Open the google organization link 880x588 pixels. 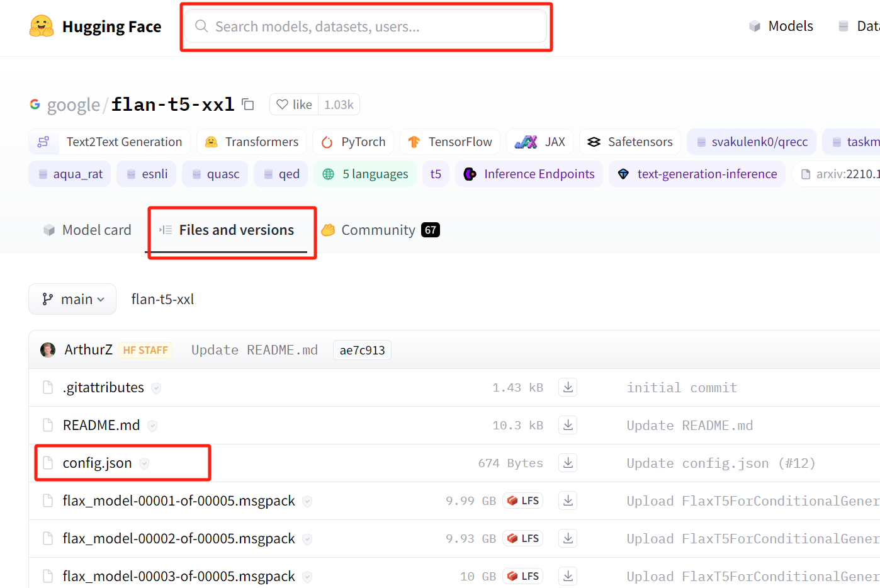point(74,105)
